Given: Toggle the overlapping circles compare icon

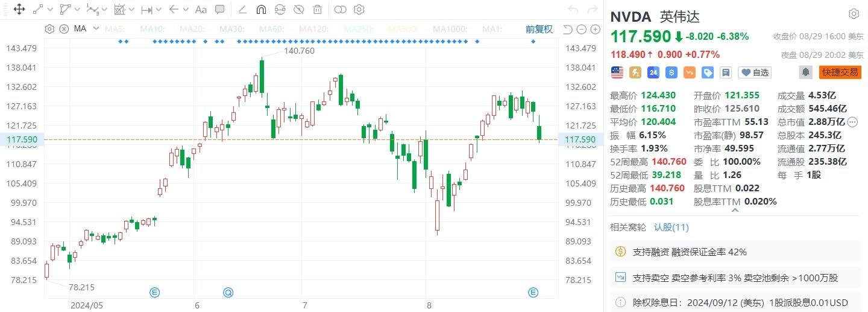Looking at the screenshot, I should click(340, 9).
